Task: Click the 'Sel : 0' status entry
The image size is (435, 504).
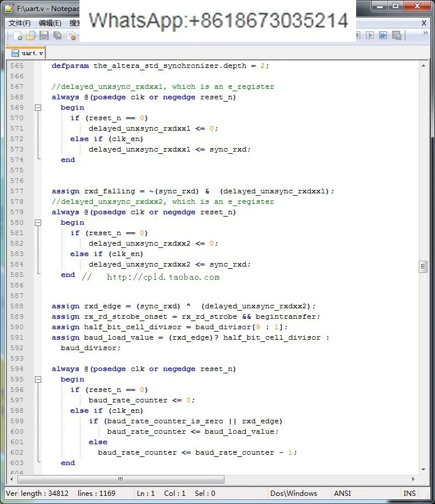Action: (x=205, y=494)
